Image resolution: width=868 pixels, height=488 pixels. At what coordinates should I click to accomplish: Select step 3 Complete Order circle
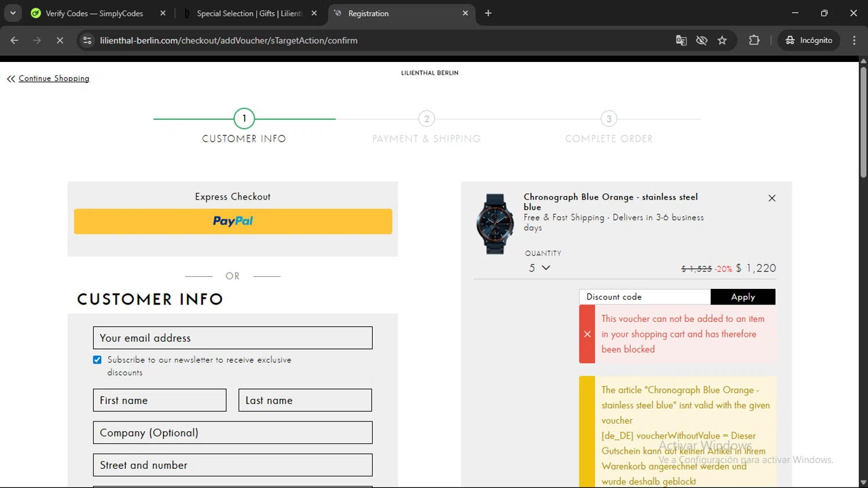pyautogui.click(x=609, y=119)
